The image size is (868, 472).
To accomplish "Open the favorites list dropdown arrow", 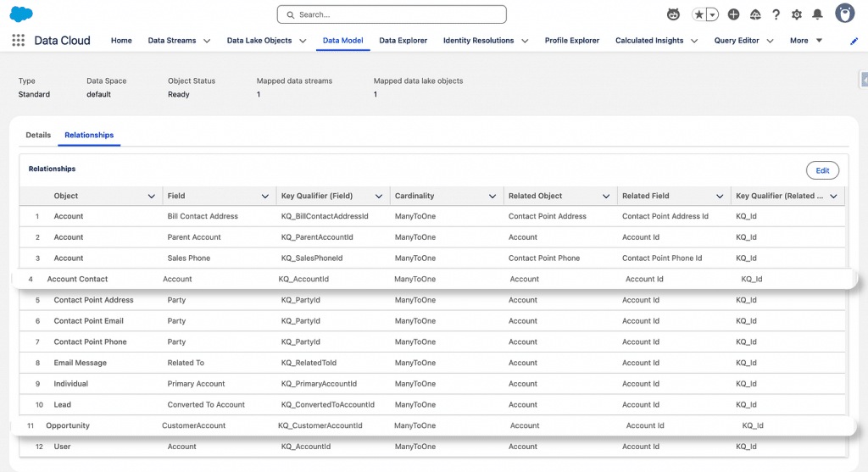I will click(713, 14).
